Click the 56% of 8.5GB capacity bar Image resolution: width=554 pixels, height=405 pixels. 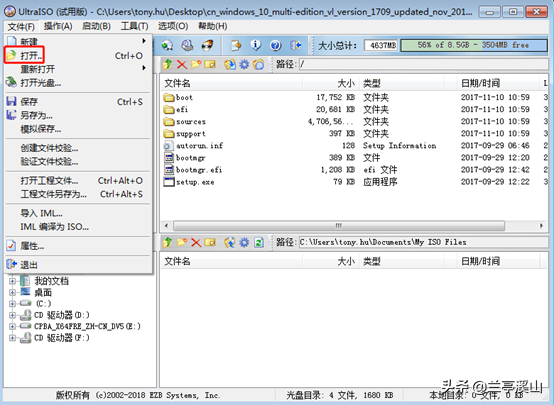(474, 45)
